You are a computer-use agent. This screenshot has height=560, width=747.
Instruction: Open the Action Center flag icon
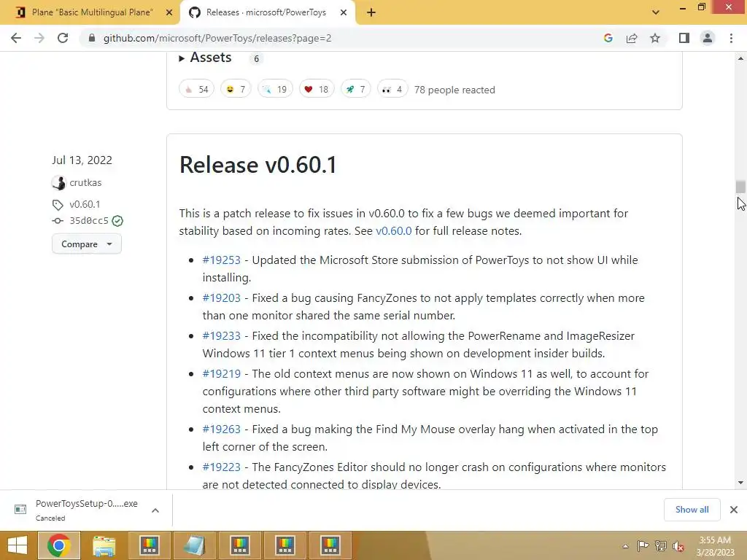tap(643, 546)
